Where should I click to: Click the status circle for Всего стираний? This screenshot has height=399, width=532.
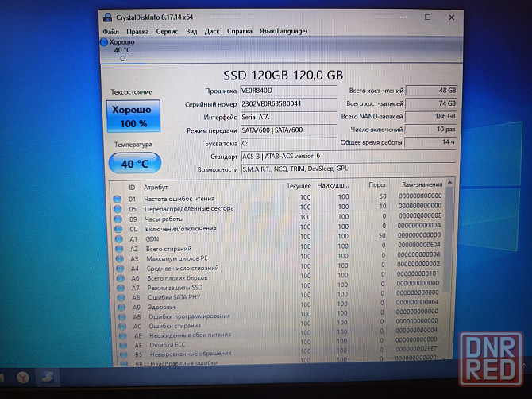119,249
